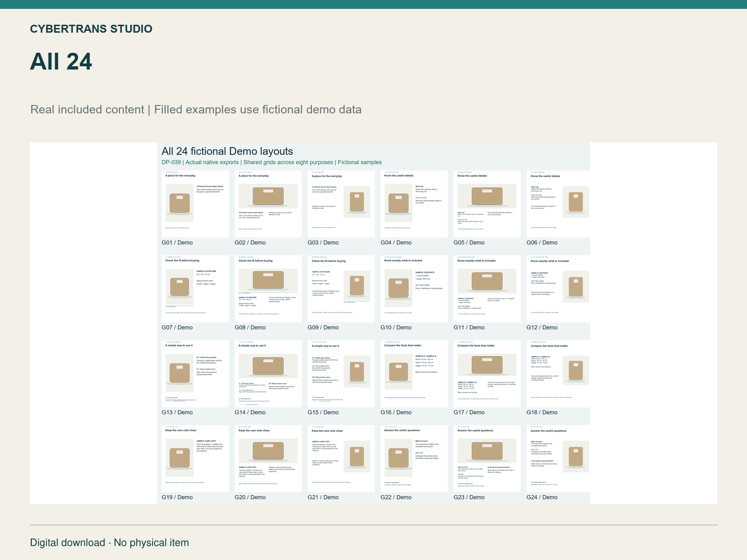
Task: Click the G15 / Demo layout thumbnail
Action: pos(341,374)
